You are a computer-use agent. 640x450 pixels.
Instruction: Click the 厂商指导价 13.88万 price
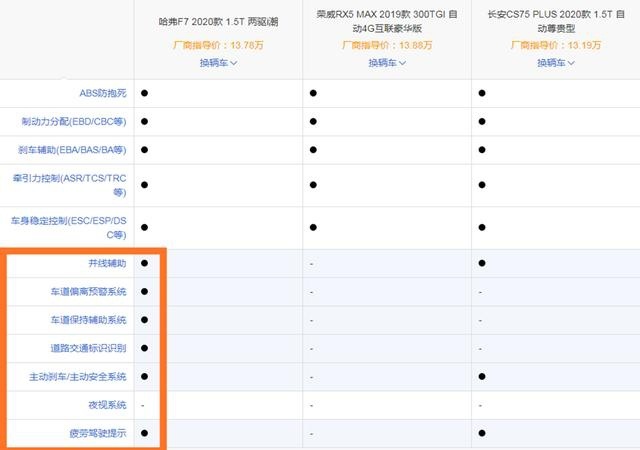pyautogui.click(x=387, y=45)
